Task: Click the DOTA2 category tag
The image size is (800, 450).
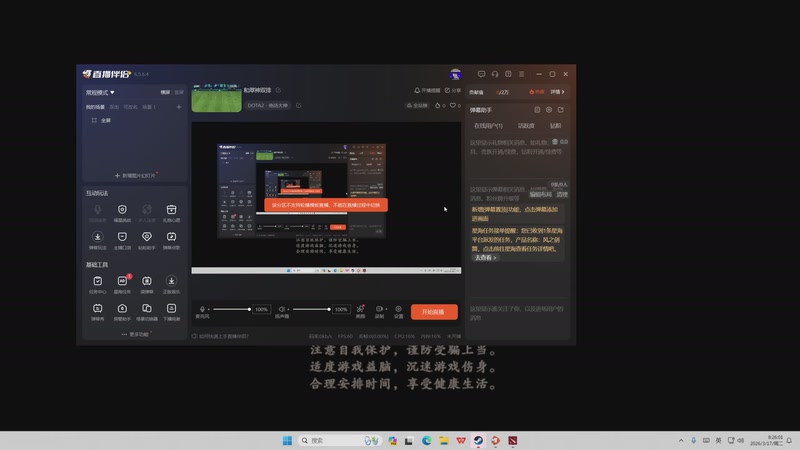Action: 267,106
